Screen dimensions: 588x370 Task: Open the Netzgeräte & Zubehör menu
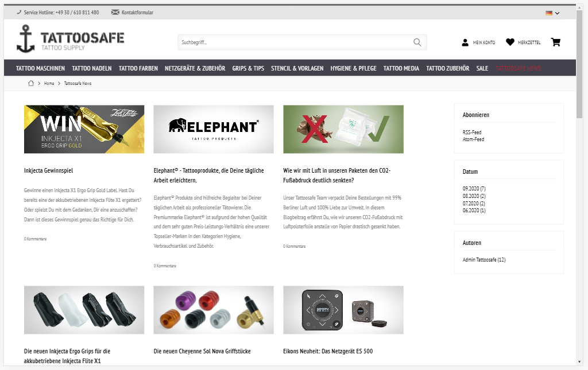195,68
